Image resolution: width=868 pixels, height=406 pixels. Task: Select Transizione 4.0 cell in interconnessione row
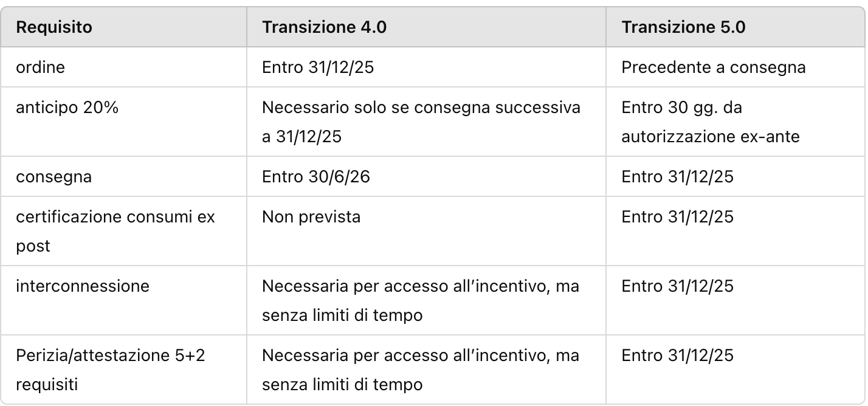421,300
